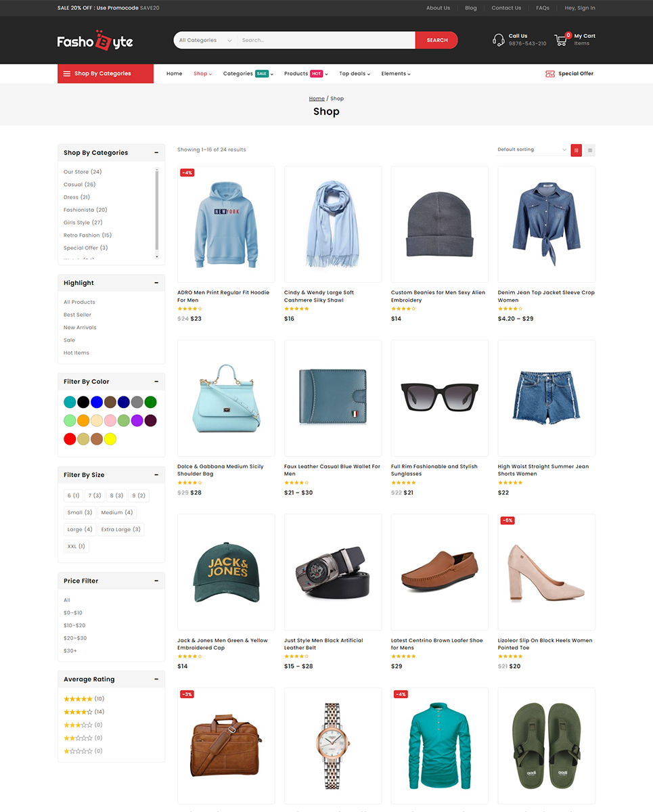Open the Default sorting dropdown
This screenshot has width=653, height=812.
click(x=531, y=150)
